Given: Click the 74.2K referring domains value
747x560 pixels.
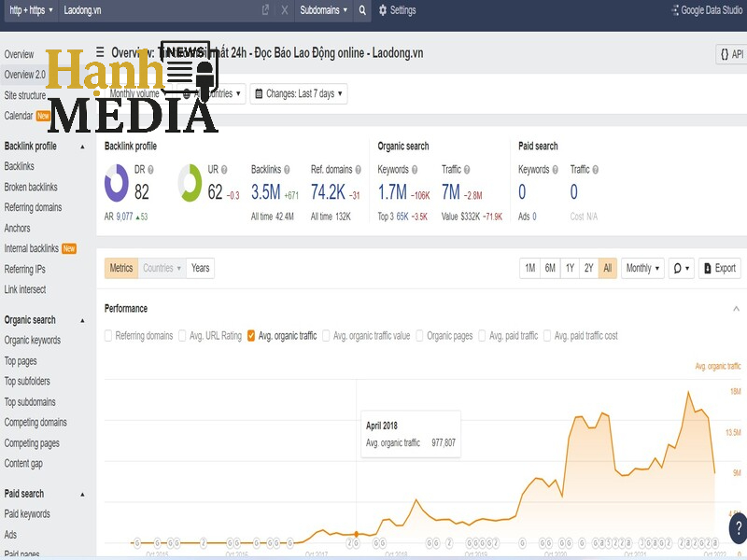Looking at the screenshot, I should point(328,192).
